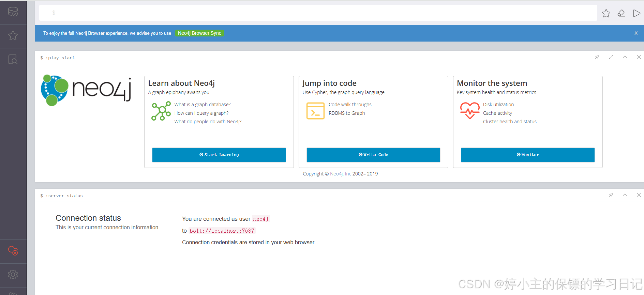Click the neo4j username value

[260, 219]
